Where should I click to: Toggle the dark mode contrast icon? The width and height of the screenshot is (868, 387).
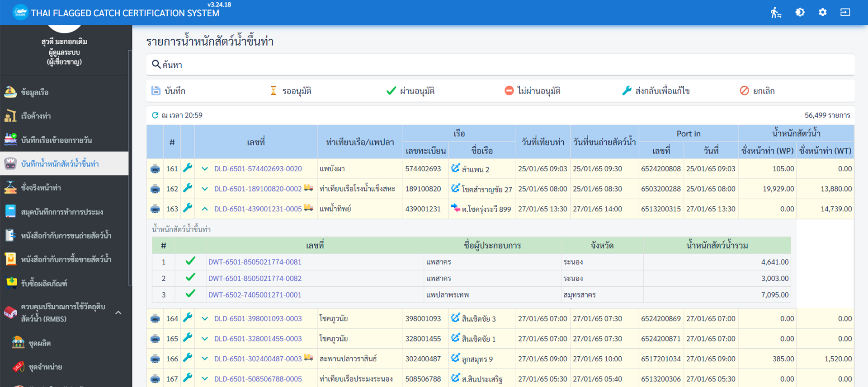click(x=800, y=13)
